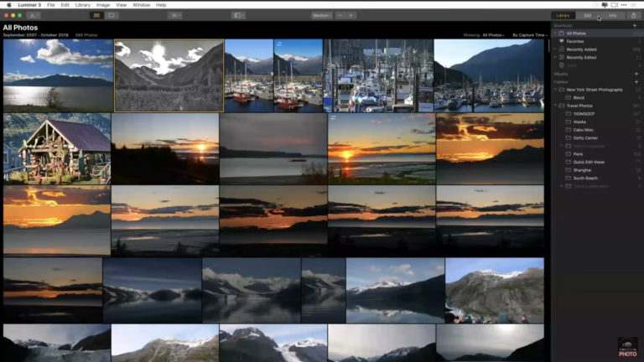Click the gallery vertical scrollbar

point(548,45)
